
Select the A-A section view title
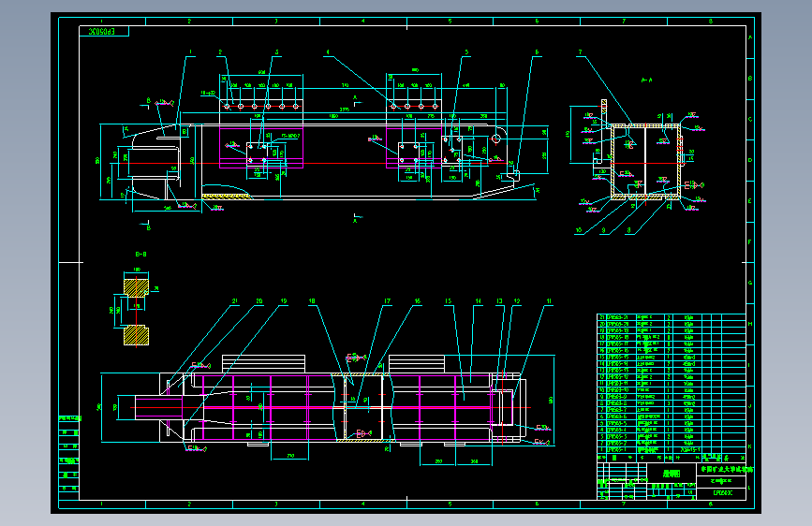click(x=647, y=80)
